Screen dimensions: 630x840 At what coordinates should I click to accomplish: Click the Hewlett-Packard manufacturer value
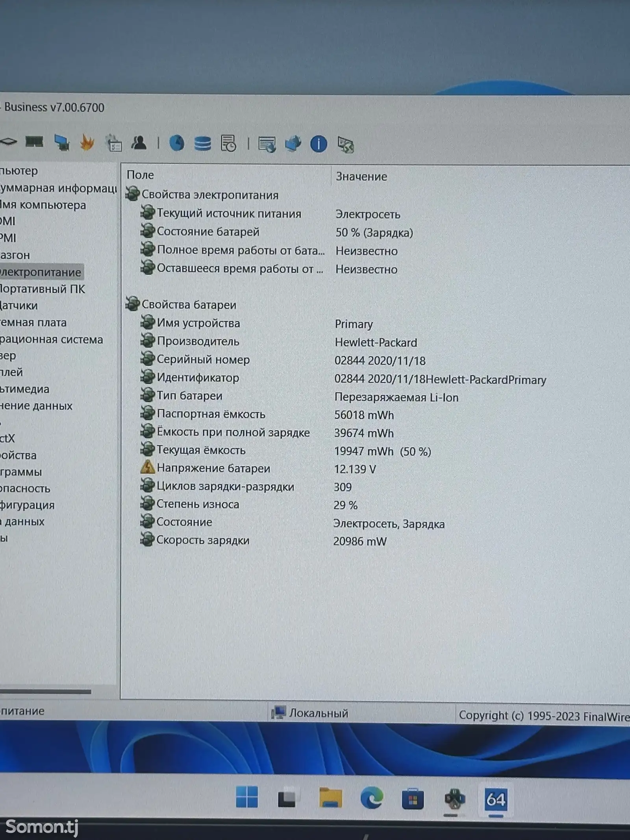pos(376,342)
